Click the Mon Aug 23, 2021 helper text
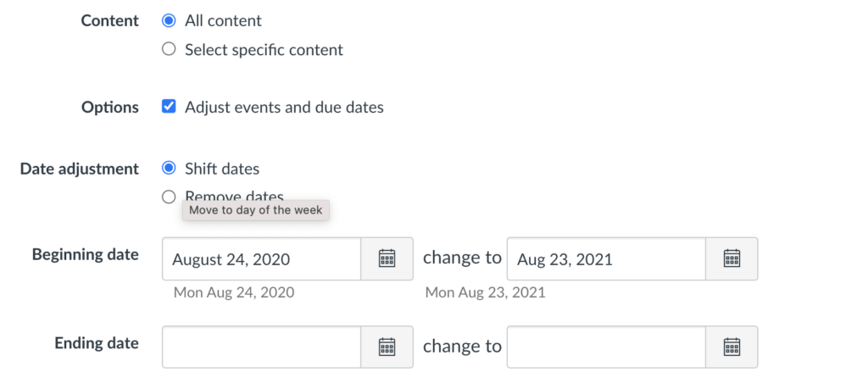The height and width of the screenshot is (383, 868). tap(485, 292)
